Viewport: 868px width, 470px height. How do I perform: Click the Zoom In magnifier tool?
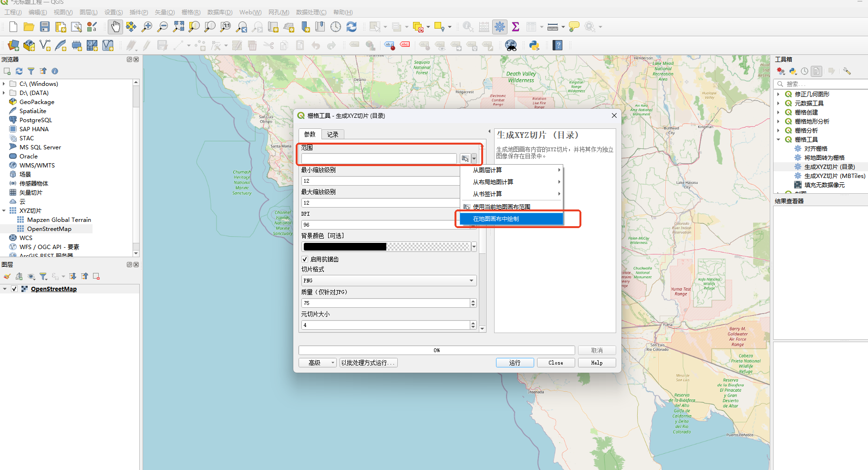(x=147, y=27)
